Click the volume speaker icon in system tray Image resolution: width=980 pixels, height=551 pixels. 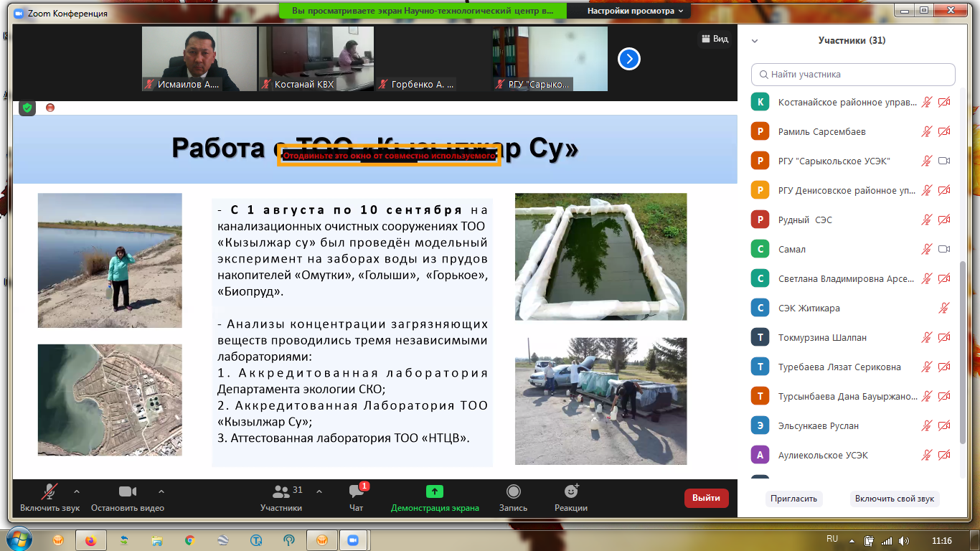[903, 540]
